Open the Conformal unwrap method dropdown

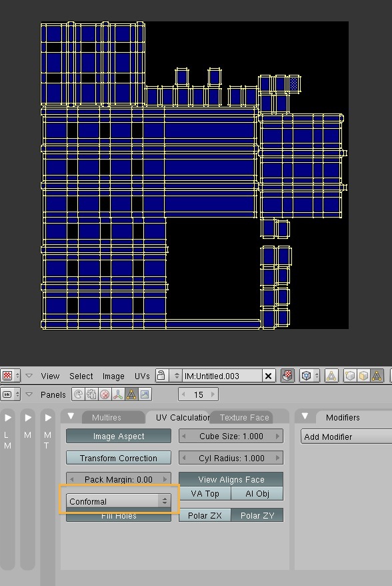click(x=119, y=501)
